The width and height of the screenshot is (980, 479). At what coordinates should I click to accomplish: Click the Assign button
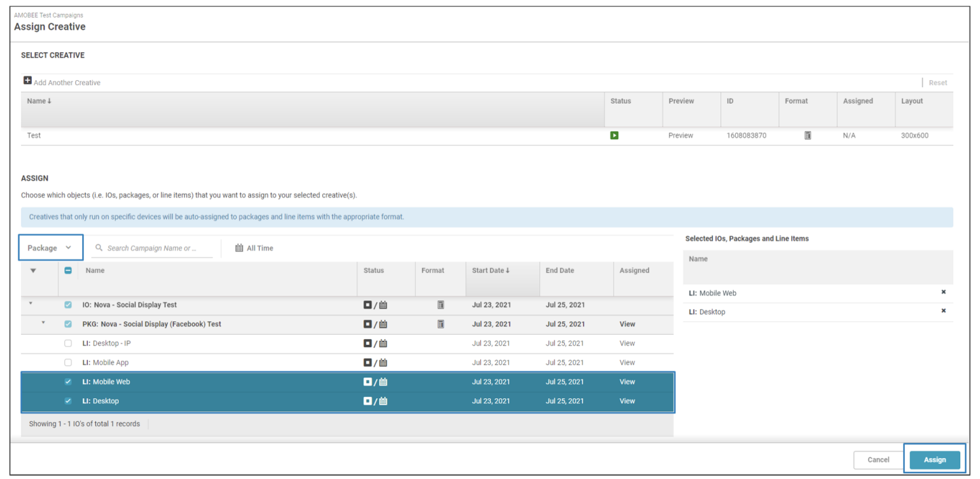pyautogui.click(x=934, y=460)
